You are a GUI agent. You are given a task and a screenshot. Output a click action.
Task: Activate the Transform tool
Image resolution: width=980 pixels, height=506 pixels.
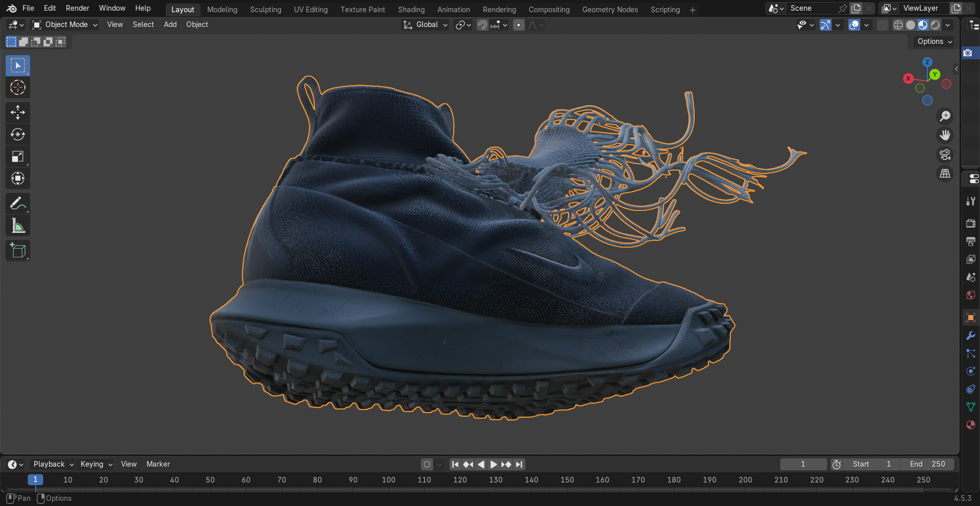click(x=18, y=178)
